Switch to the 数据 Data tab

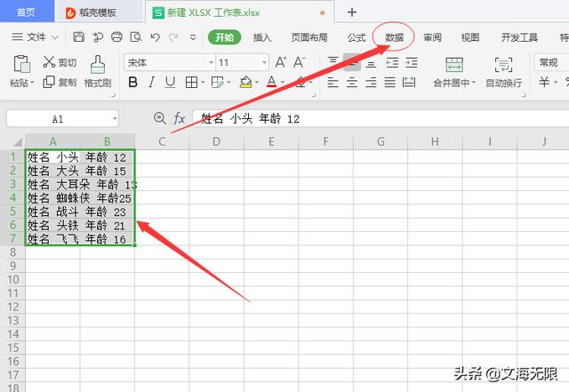pos(394,37)
